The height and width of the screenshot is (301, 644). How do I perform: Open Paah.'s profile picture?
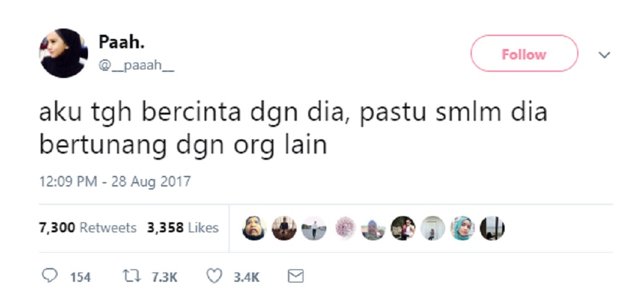[63, 53]
